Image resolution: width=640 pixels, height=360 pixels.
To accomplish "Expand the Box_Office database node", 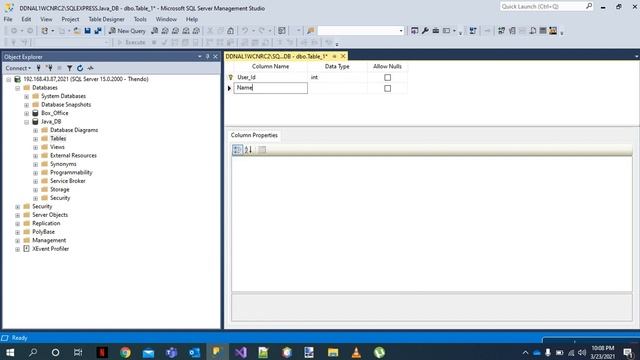I will pyautogui.click(x=27, y=113).
